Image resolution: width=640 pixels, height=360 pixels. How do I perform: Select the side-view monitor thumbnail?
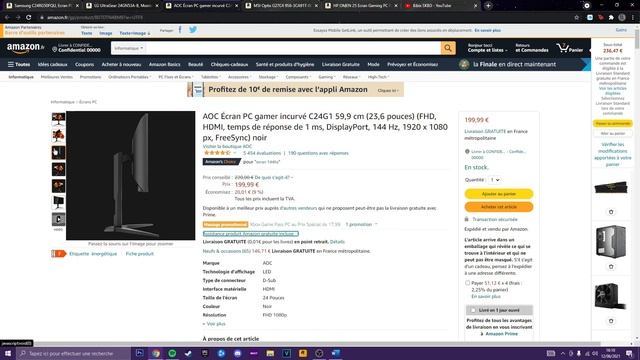58,153
